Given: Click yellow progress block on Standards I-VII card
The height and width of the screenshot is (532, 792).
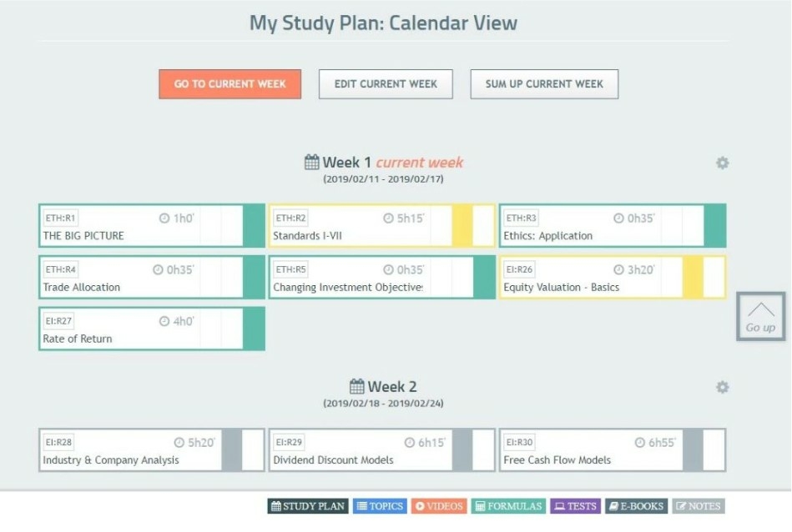Looking at the screenshot, I should tap(462, 226).
